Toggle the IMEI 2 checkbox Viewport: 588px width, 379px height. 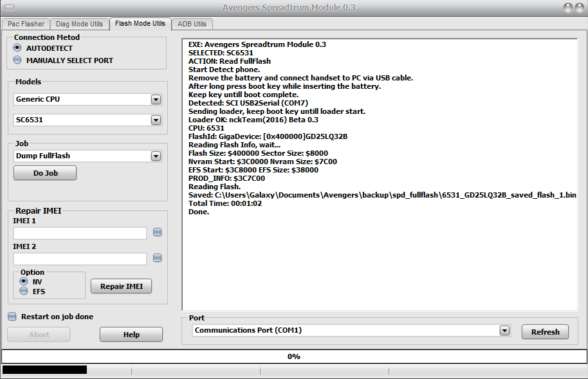(158, 258)
